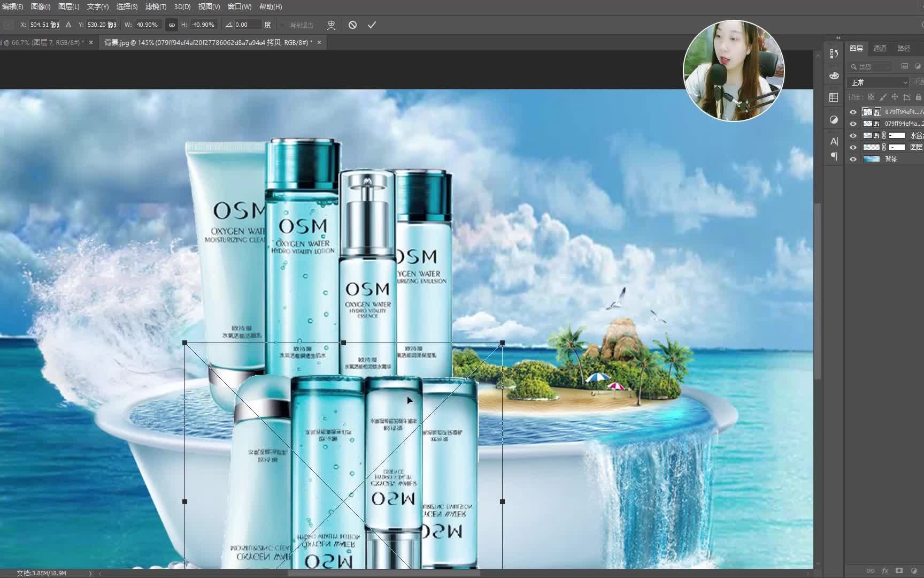Open the Character panel icon
Screen dimensions: 924x578
[x=834, y=141]
